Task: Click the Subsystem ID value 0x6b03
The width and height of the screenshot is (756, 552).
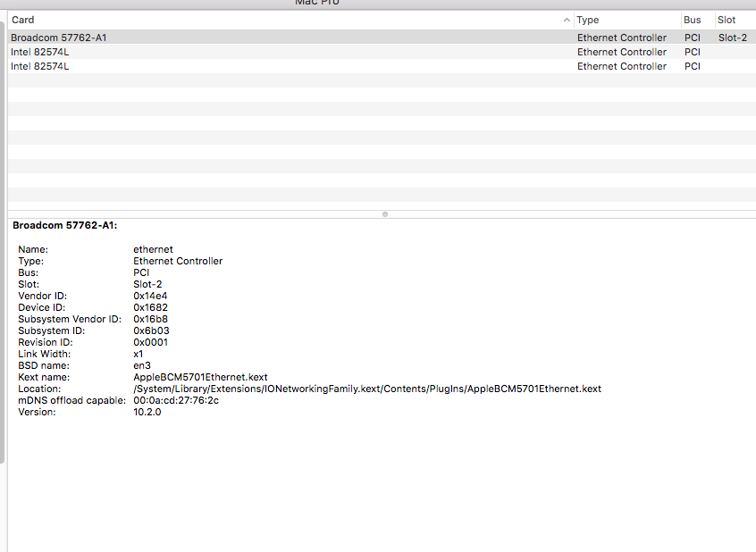Action: click(x=151, y=330)
